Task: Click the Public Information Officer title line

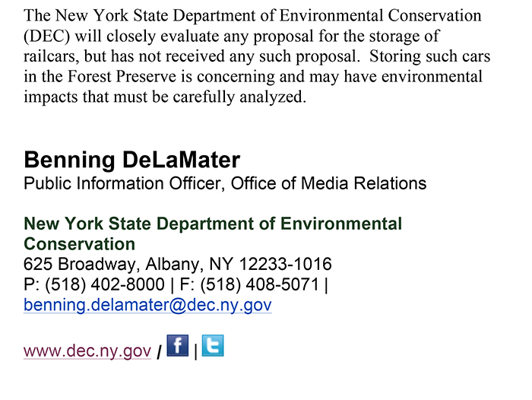Action: click(x=225, y=184)
